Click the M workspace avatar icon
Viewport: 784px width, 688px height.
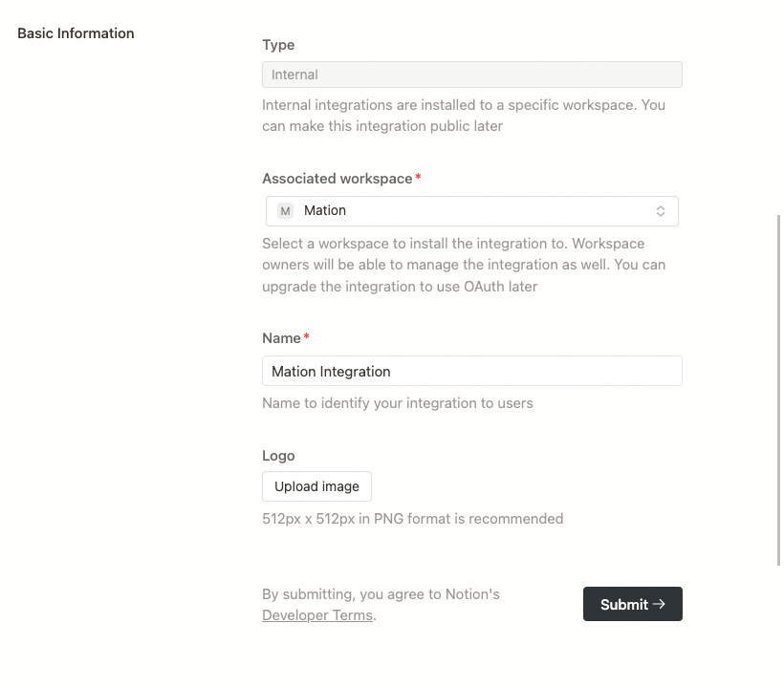(286, 211)
